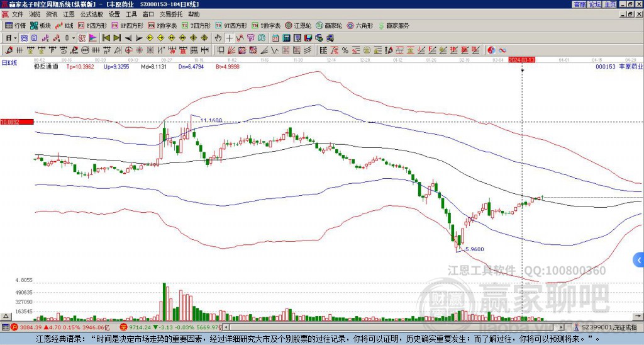The height and width of the screenshot is (345, 644).
Task: Open the 板块 sectors view
Action: [x=40, y=25]
